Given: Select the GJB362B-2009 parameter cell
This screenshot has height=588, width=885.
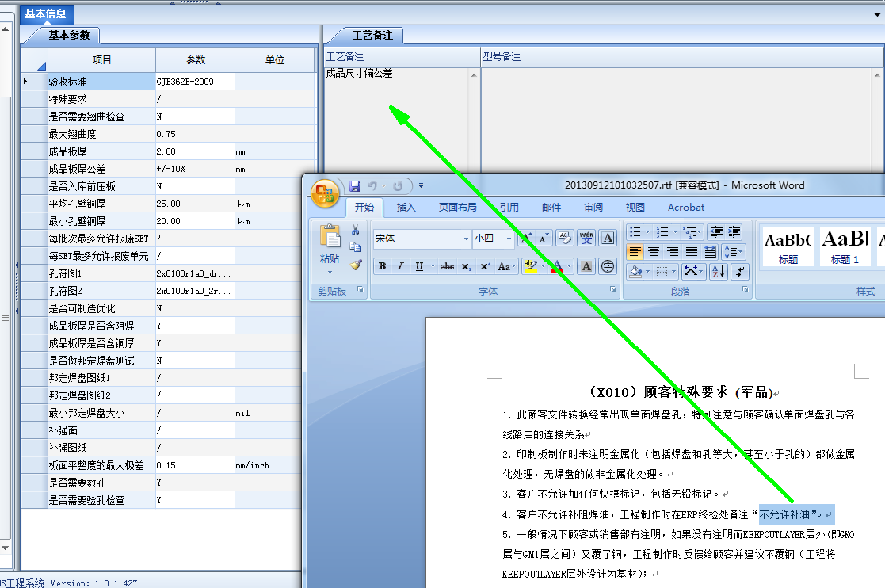Looking at the screenshot, I should tap(195, 82).
